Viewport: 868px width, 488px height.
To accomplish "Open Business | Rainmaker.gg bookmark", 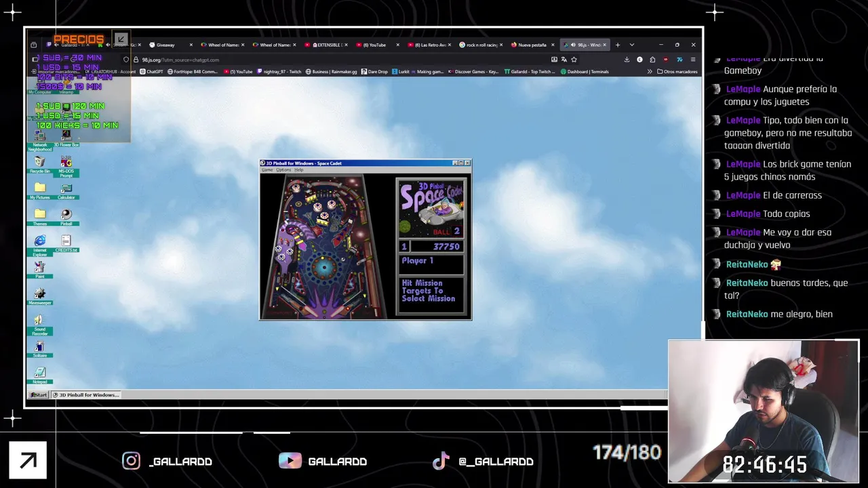I will 331,71.
